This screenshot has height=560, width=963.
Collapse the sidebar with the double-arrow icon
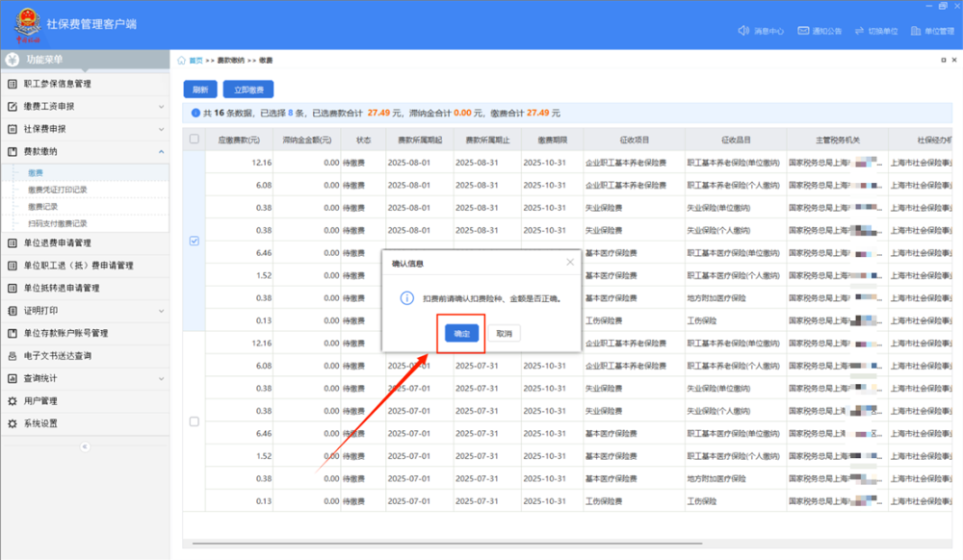point(85,446)
